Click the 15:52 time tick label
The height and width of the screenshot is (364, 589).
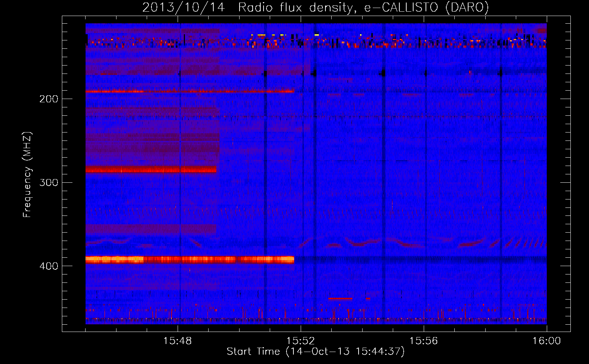tap(301, 341)
